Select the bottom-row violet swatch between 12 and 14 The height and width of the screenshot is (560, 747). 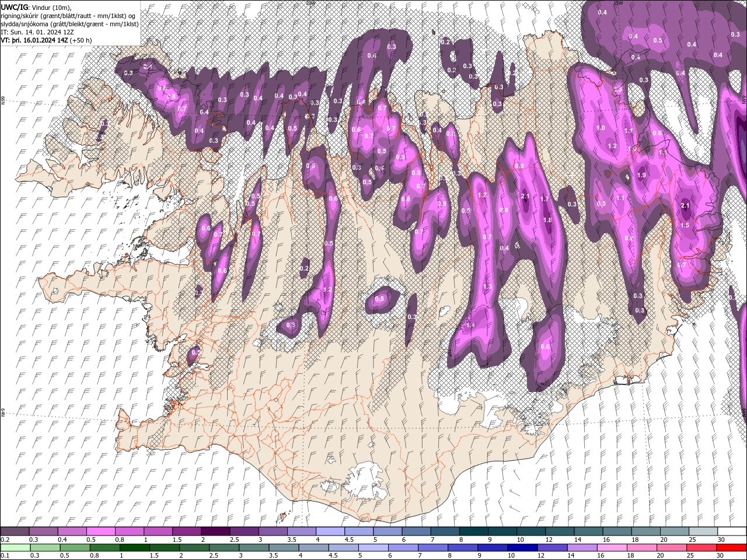[553, 547]
